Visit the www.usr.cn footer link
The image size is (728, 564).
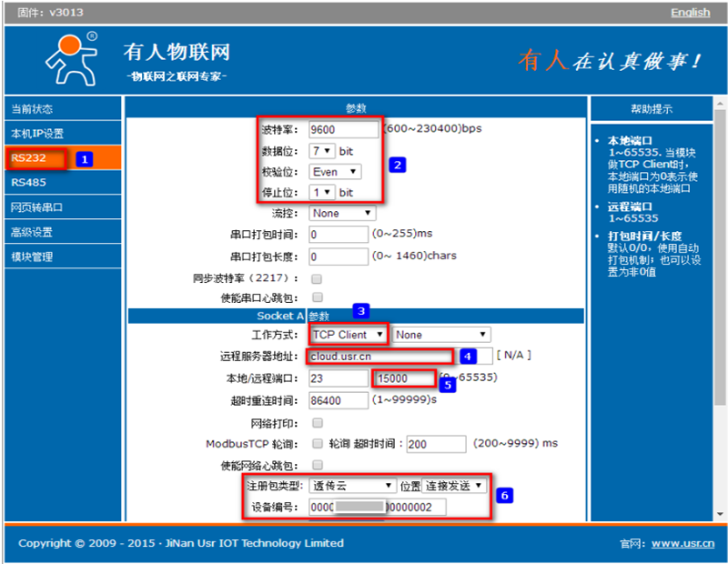(682, 543)
